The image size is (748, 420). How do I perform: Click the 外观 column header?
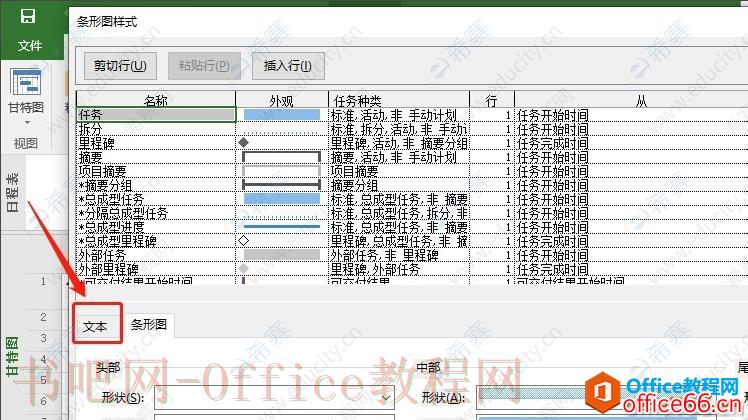click(x=281, y=100)
